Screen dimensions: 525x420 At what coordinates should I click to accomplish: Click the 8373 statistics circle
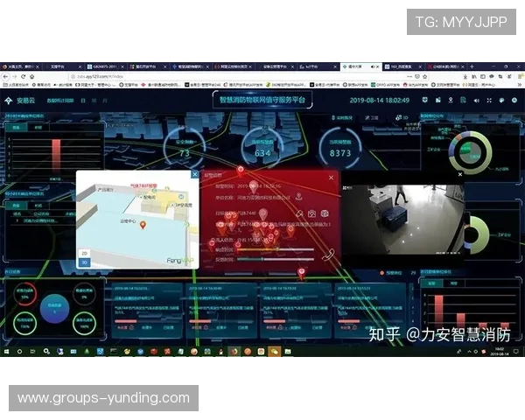(x=339, y=147)
